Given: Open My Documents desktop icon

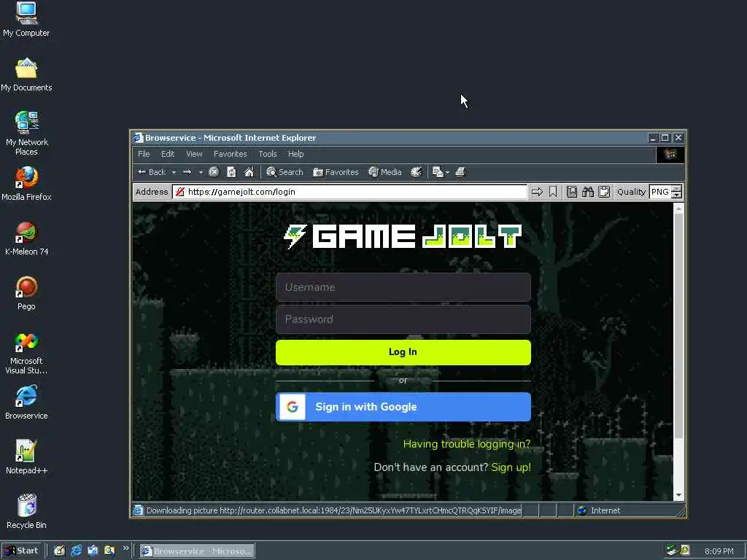Looking at the screenshot, I should tap(26, 75).
